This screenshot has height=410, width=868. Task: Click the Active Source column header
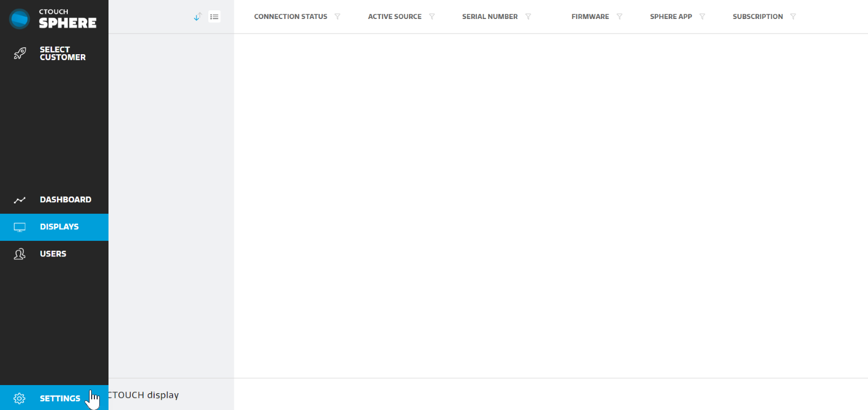tap(394, 17)
